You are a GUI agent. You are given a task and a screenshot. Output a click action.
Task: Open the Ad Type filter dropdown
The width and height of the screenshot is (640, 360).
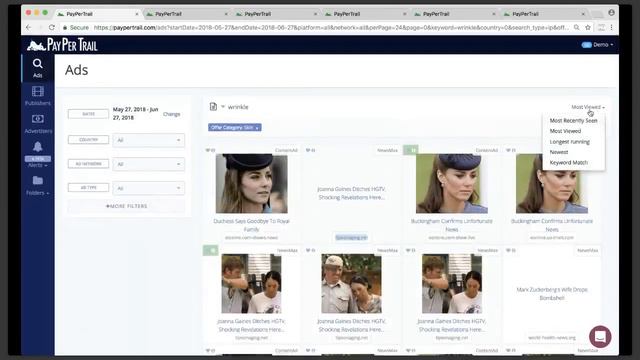point(149,188)
